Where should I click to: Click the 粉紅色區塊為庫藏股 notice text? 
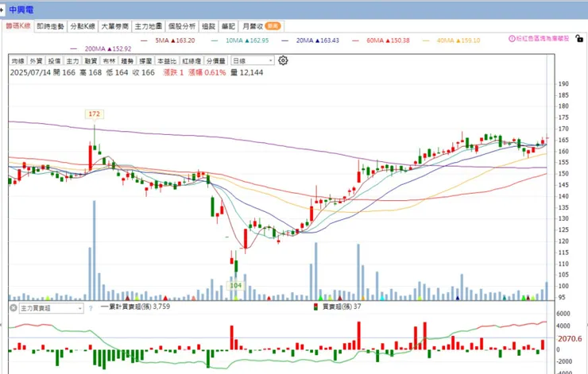543,38
